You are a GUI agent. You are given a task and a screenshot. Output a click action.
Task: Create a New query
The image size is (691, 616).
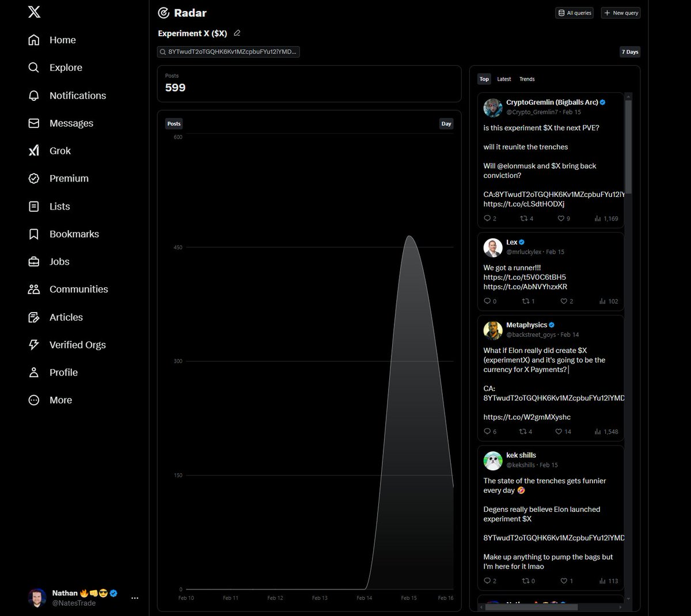(x=621, y=13)
